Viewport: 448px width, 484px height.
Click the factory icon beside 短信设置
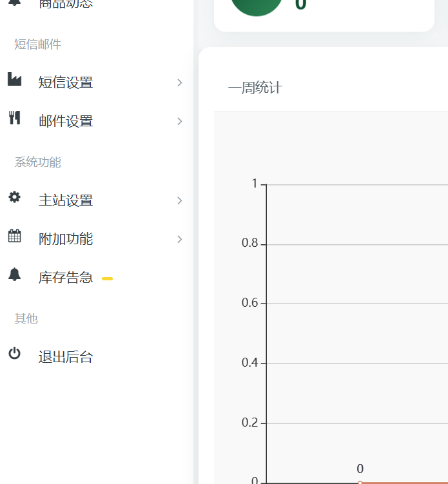point(15,79)
